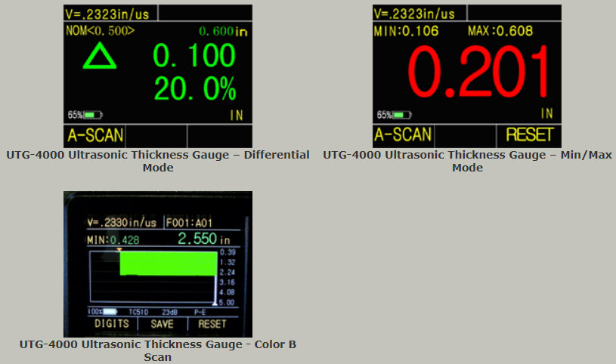This screenshot has height=364, width=616.
Task: Click green '20.0%' percentage reading
Action: (x=195, y=89)
